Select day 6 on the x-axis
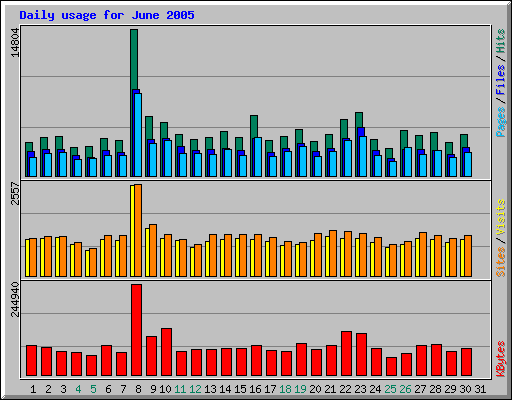 108,389
